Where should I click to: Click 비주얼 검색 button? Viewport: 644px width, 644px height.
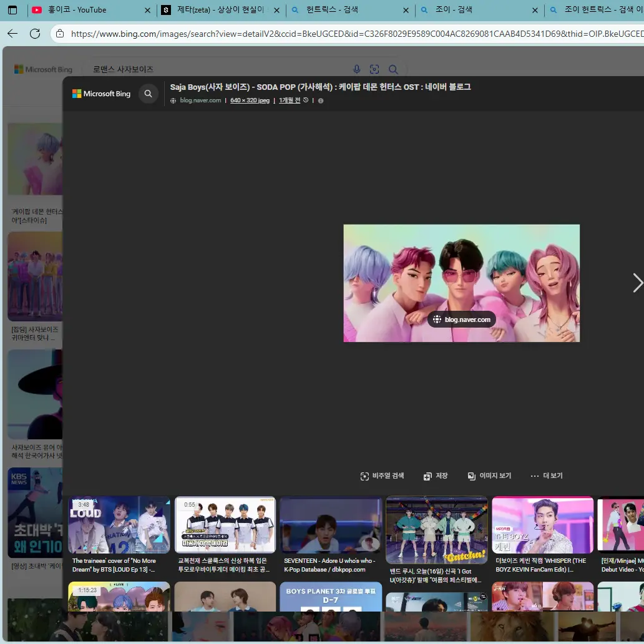click(382, 476)
